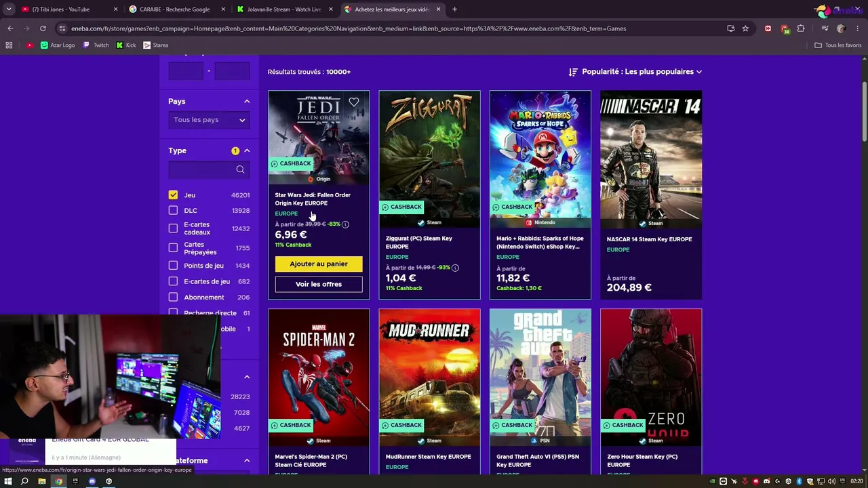The image size is (868, 488).
Task: Check the DLC type checkbox
Action: point(173,211)
